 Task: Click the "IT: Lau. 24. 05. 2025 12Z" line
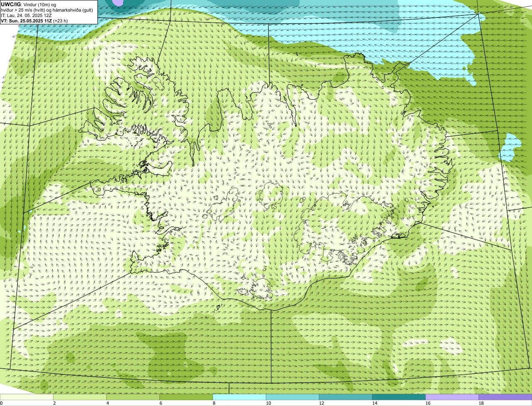[x=27, y=15]
